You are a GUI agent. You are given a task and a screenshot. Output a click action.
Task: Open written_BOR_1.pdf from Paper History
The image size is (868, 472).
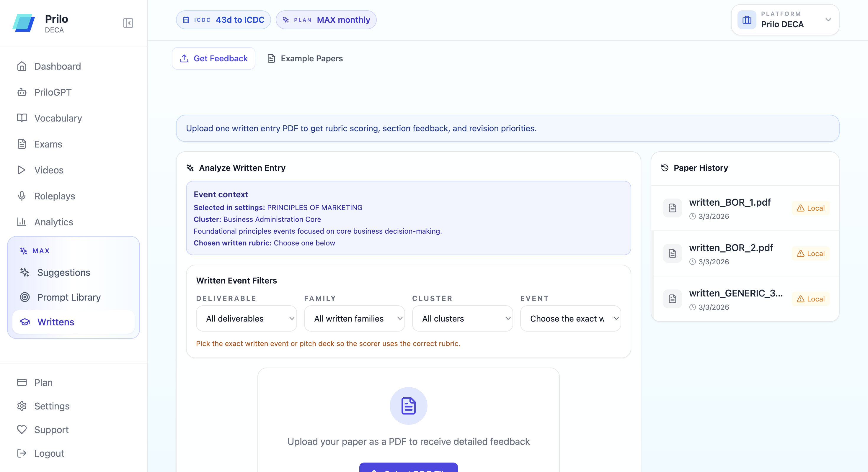(x=745, y=208)
